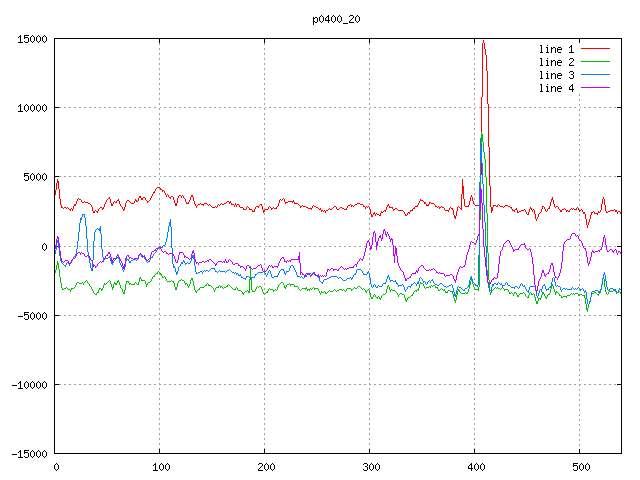Click the x-axis label 0 at origin
Image resolution: width=640 pixels, height=480 pixels.
[56, 467]
